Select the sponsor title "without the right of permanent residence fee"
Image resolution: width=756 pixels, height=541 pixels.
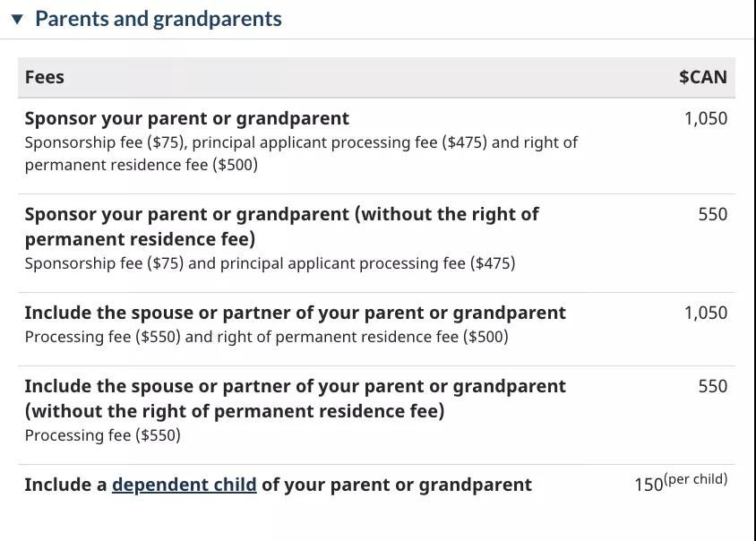point(281,226)
